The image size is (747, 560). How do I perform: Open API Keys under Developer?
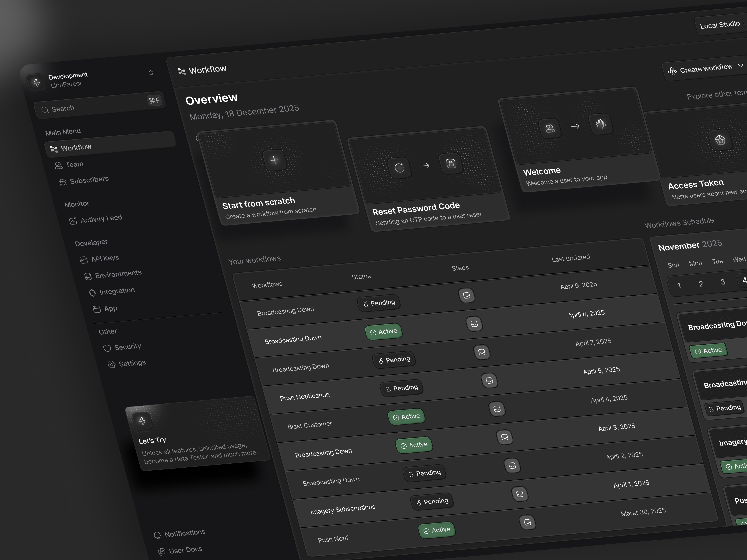click(99, 259)
